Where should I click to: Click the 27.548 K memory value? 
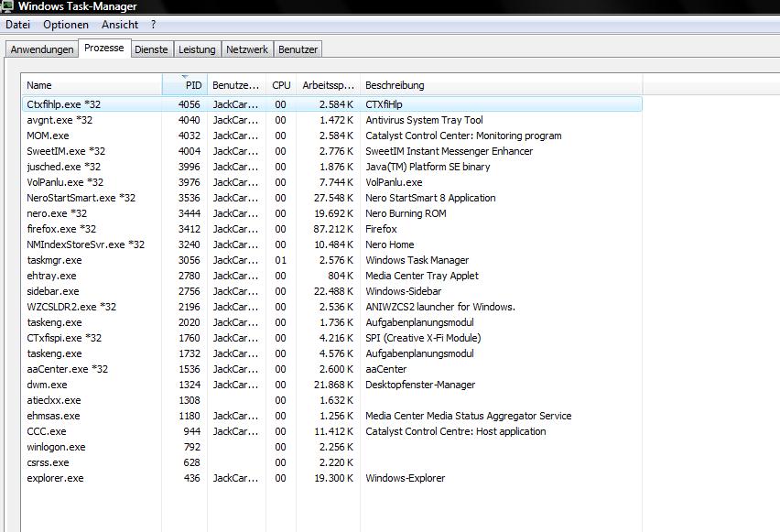[333, 198]
